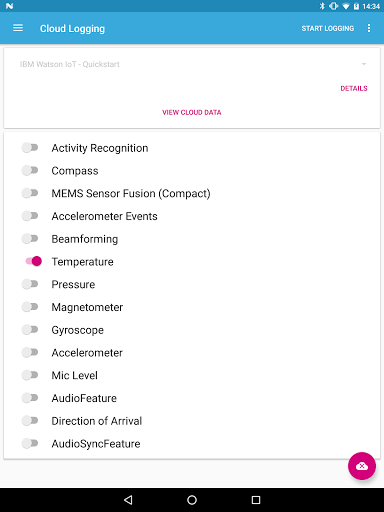Image resolution: width=384 pixels, height=512 pixels.
Task: Select the Direction of Arrival label
Action: pyautogui.click(x=97, y=421)
